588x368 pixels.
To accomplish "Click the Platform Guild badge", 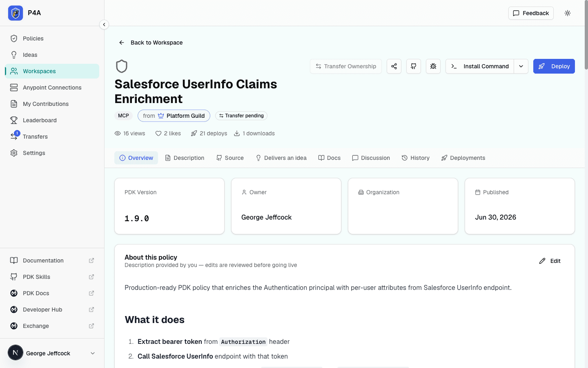I will (174, 116).
